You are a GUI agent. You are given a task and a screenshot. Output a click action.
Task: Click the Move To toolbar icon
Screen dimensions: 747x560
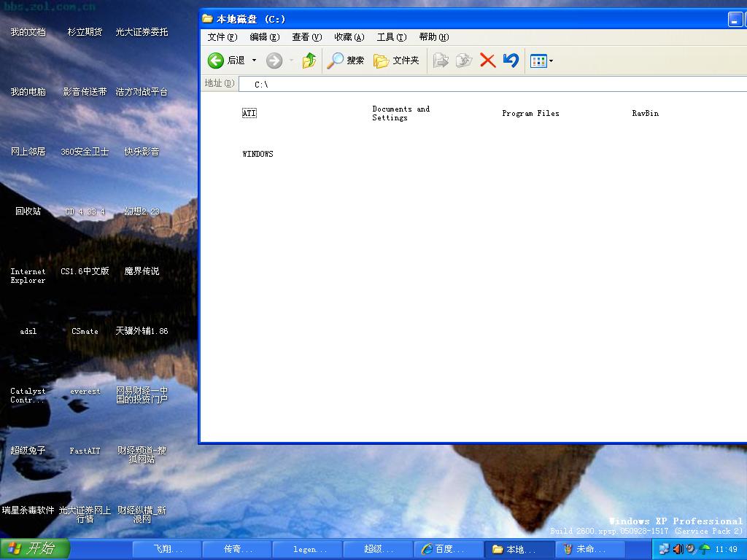click(x=441, y=61)
